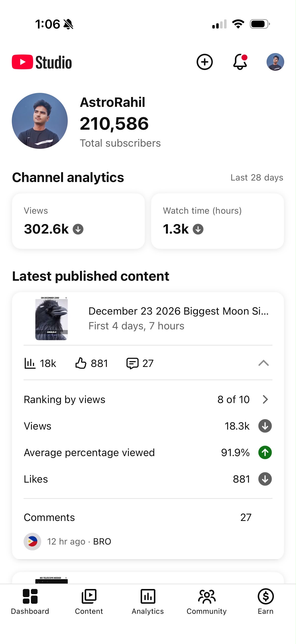Open the Views 302.6k analytics card

[79, 221]
